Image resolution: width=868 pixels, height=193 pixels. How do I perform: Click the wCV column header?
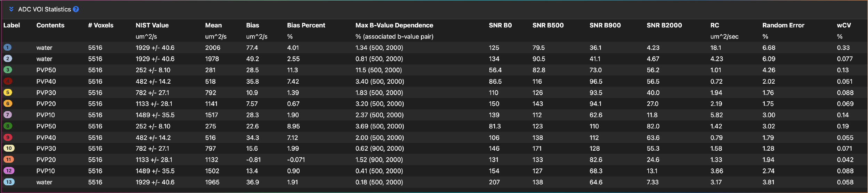[844, 25]
